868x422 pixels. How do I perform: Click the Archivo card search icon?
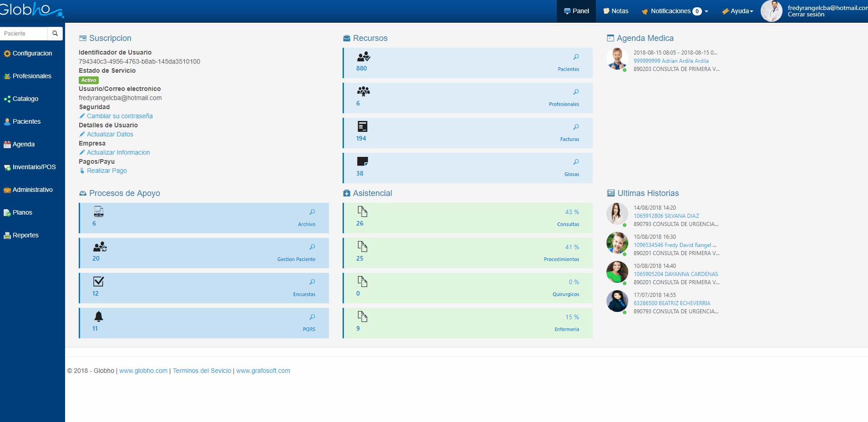coord(312,212)
